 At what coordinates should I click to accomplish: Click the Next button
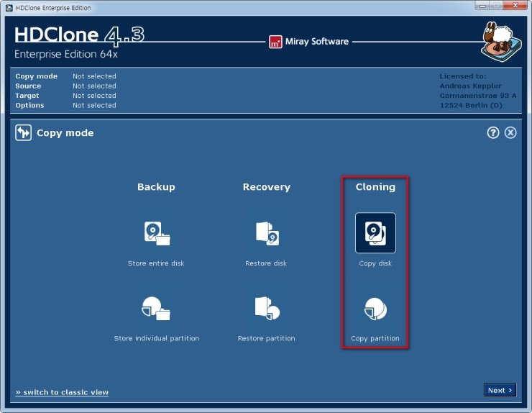[x=500, y=390]
